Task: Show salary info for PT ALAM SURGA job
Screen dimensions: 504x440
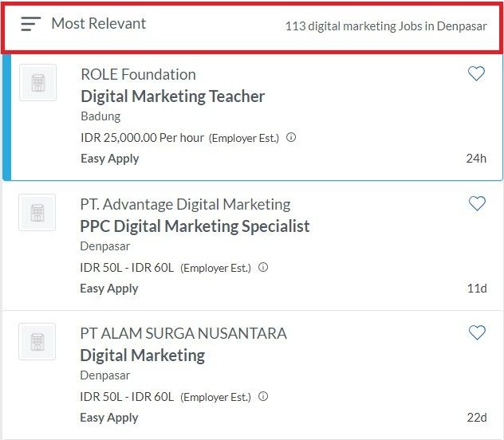Action: pos(263,396)
